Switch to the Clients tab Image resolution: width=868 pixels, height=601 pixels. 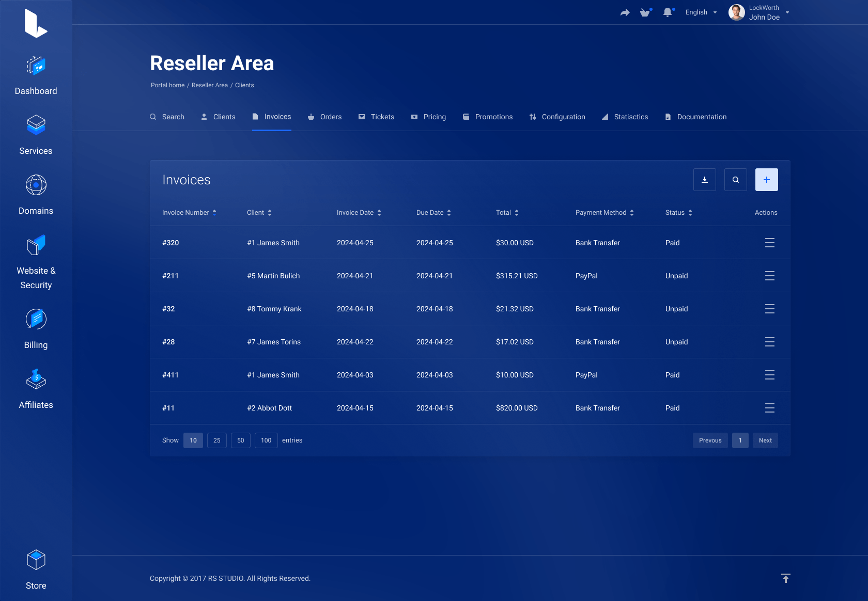(218, 117)
